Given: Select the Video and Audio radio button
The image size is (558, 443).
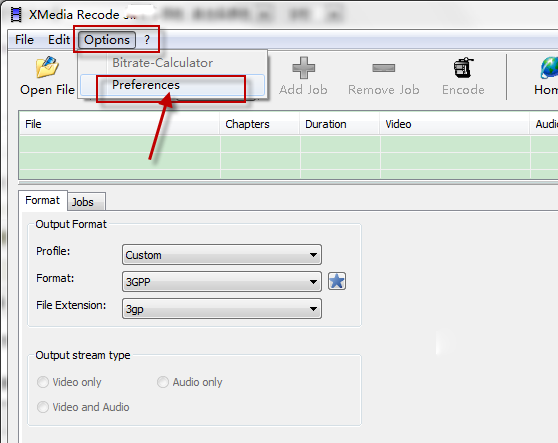Looking at the screenshot, I should coord(43,407).
